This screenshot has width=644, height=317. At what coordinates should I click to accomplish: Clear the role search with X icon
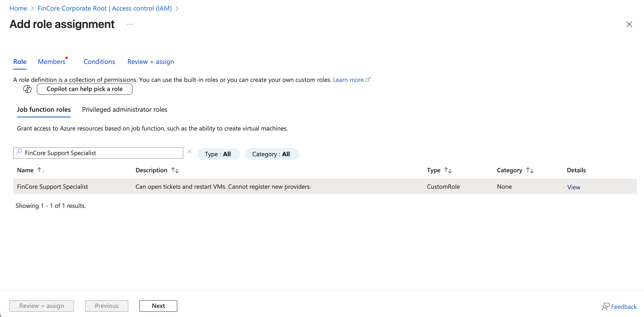[x=190, y=152]
